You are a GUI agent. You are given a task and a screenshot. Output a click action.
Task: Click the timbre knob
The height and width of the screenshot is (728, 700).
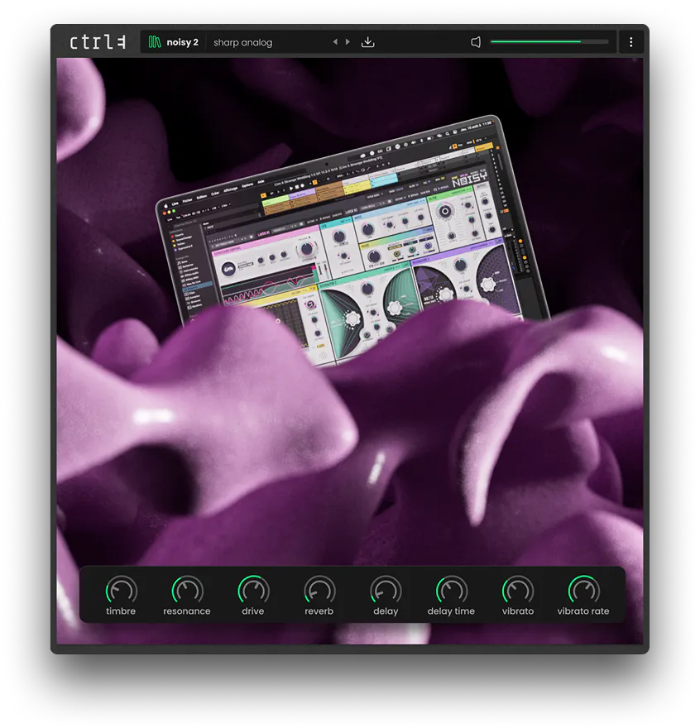click(121, 590)
